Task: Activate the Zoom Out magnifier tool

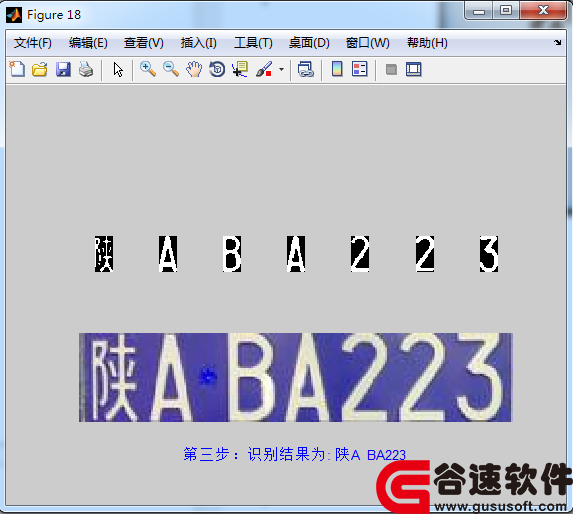Action: 171,69
